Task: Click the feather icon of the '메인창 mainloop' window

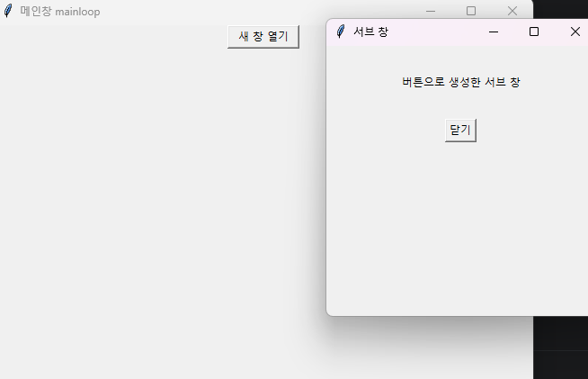Action: (x=8, y=11)
